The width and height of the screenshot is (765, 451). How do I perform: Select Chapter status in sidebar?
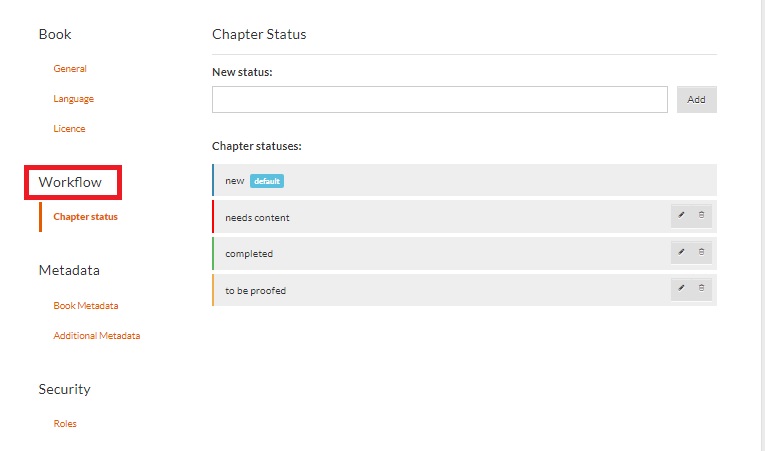click(x=85, y=217)
